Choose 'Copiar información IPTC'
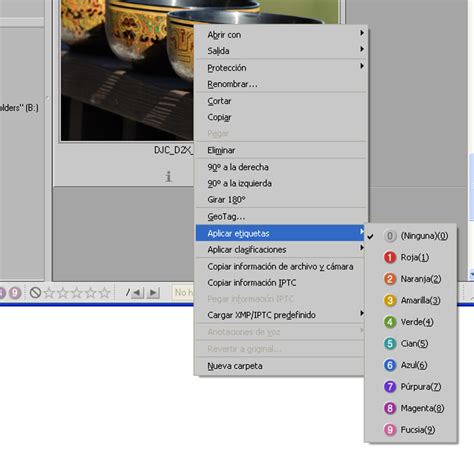 pyautogui.click(x=281, y=283)
